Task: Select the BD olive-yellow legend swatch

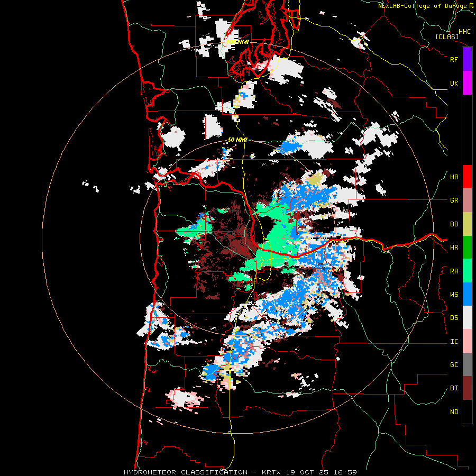Action: click(x=467, y=224)
